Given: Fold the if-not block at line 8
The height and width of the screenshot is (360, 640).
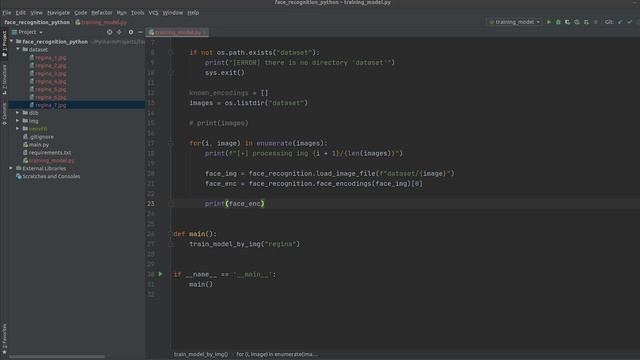Looking at the screenshot, I should point(171,53).
